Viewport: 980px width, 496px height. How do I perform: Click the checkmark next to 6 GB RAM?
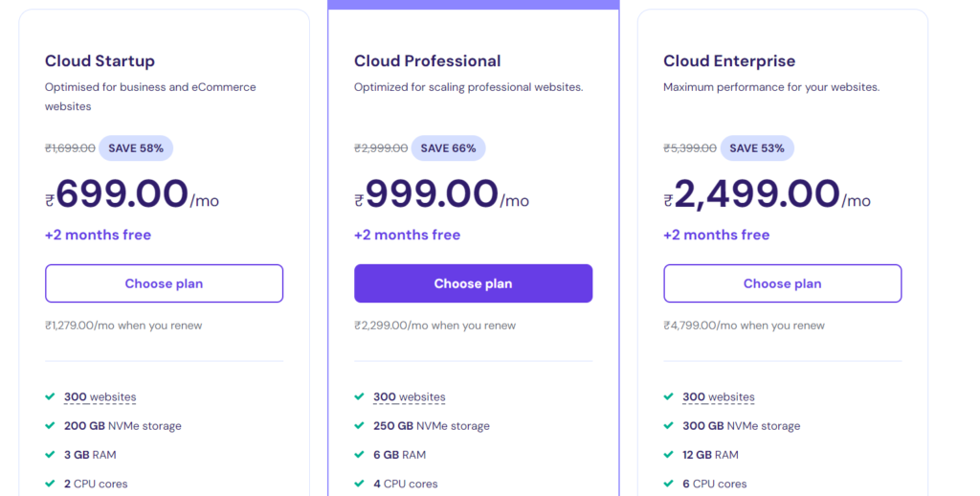[360, 454]
